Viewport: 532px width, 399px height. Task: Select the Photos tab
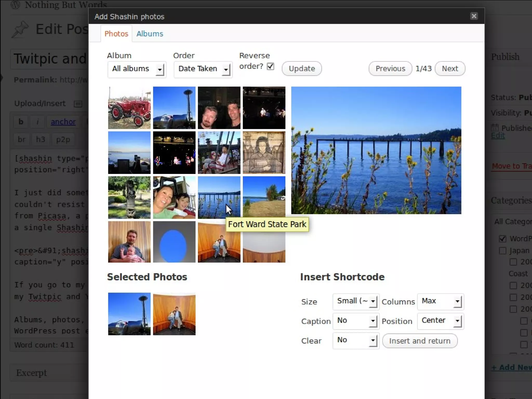(116, 34)
